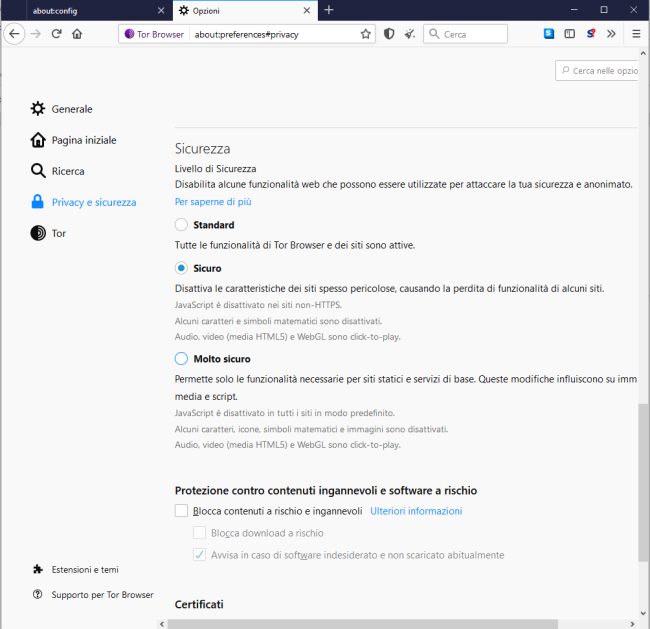Open Ulteriori informazioni link

(416, 511)
